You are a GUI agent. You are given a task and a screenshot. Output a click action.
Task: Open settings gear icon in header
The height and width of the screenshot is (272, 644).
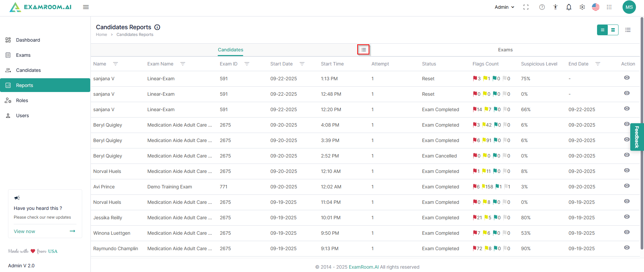582,7
